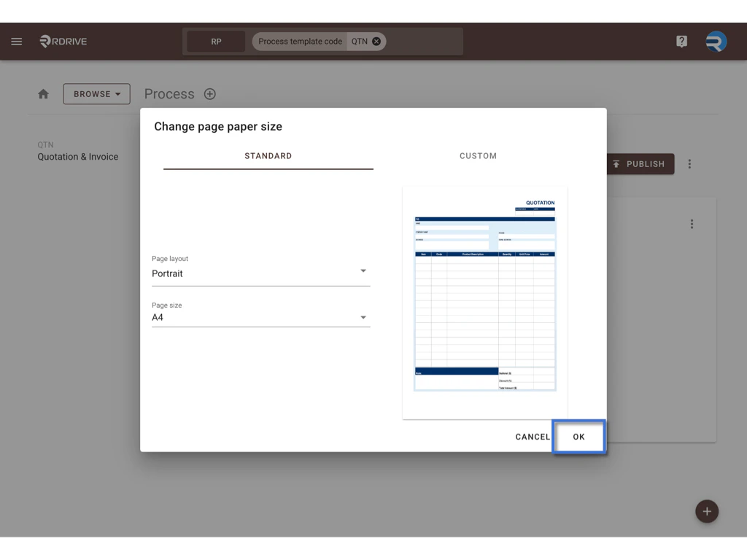Click the RP search input field
Viewport: 747px width, 560px height.
pos(216,42)
